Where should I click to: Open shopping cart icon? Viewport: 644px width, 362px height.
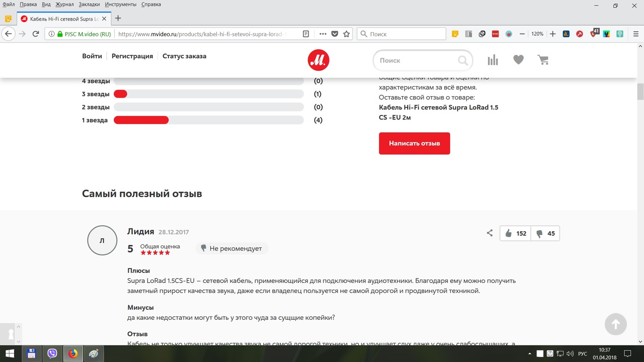pyautogui.click(x=543, y=60)
